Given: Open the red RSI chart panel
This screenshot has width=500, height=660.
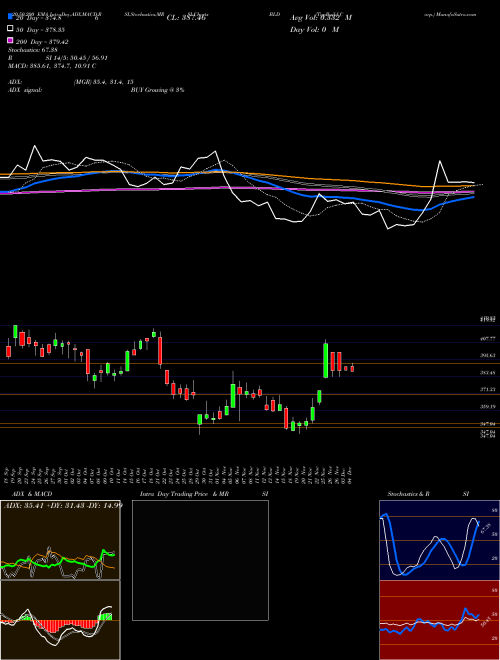Looking at the screenshot, I should click(x=439, y=620).
